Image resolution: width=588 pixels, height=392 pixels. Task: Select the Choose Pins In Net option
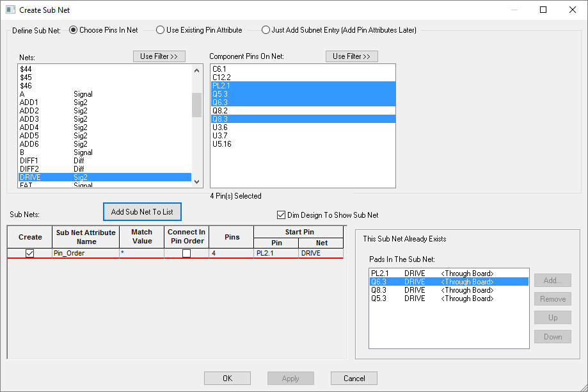pos(74,30)
